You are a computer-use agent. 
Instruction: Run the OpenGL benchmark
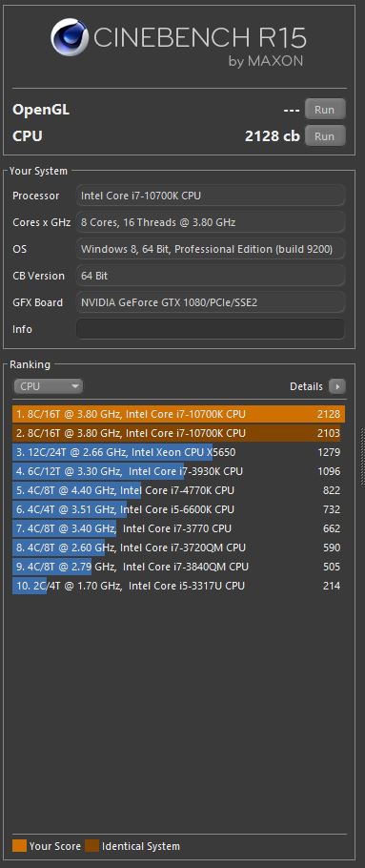pos(325,109)
